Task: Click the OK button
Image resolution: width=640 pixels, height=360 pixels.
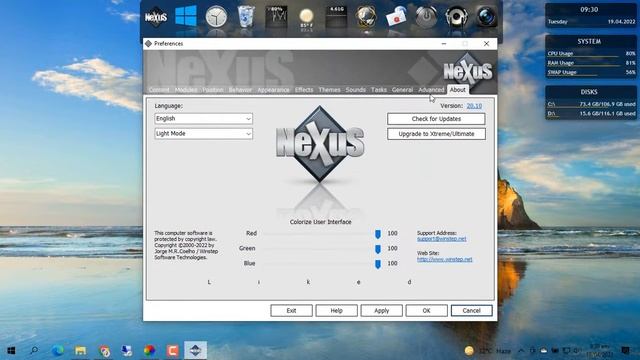Action: click(427, 311)
